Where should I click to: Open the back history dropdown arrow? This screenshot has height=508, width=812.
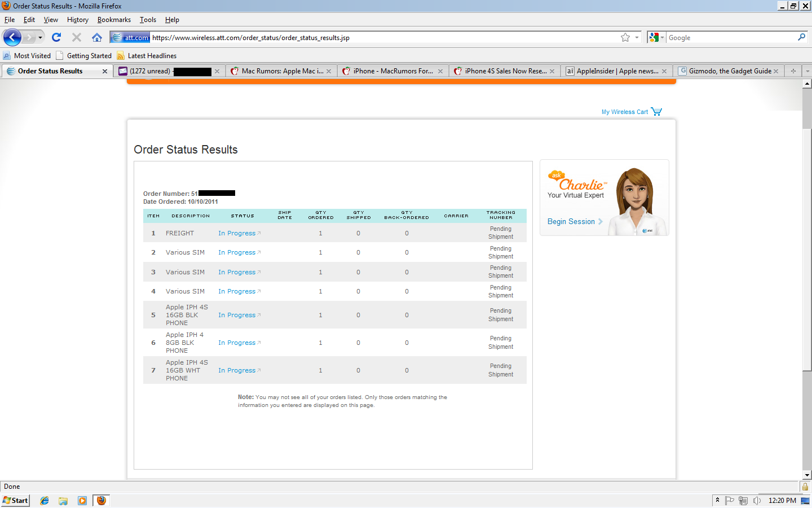(40, 38)
